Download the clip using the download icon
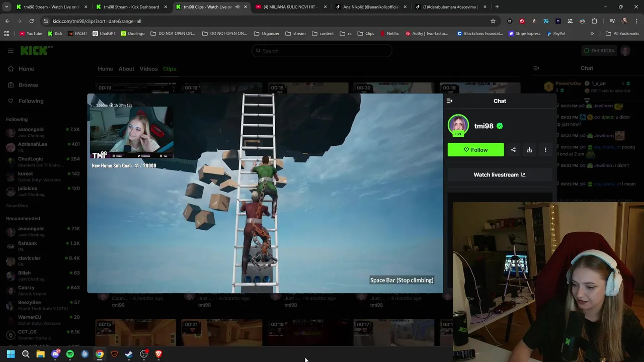The width and height of the screenshot is (644, 362). [x=529, y=150]
